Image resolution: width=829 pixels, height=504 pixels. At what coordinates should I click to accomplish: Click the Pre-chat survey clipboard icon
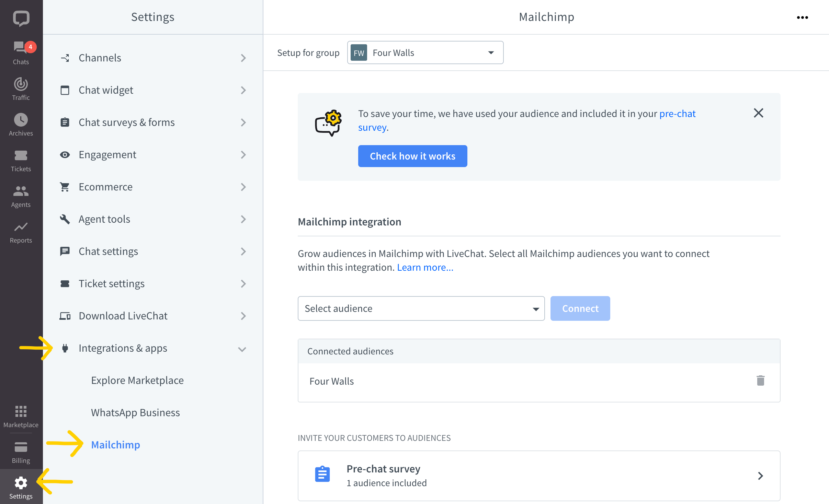click(322, 474)
